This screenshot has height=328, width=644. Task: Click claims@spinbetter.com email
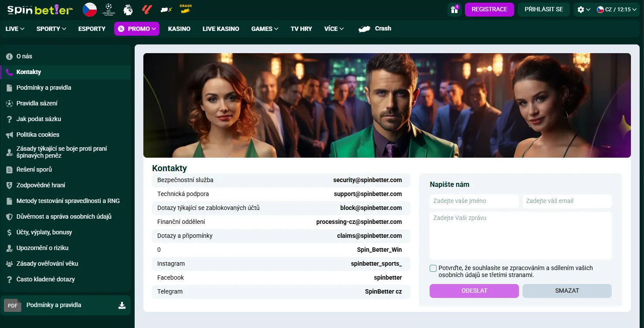coord(369,236)
